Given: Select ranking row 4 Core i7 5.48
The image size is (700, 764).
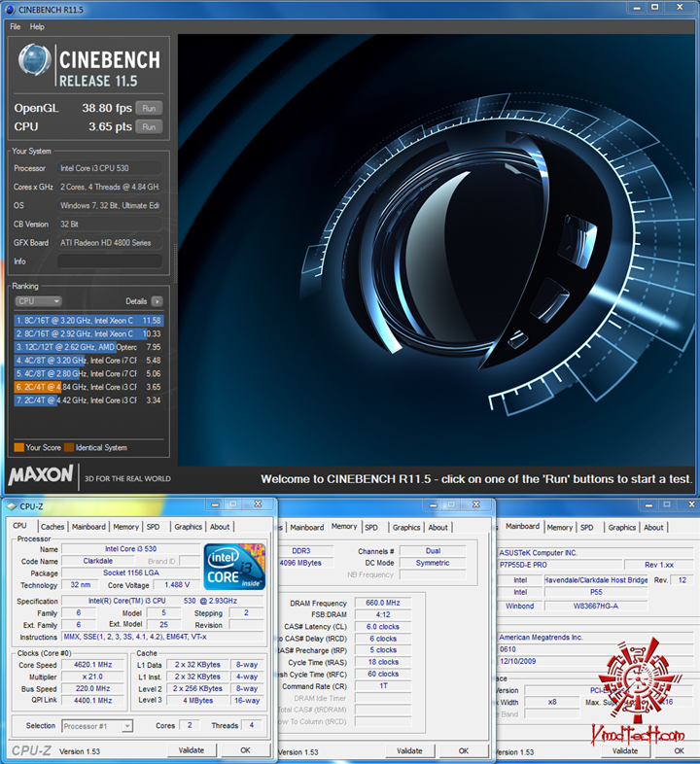Looking at the screenshot, I should [x=88, y=361].
